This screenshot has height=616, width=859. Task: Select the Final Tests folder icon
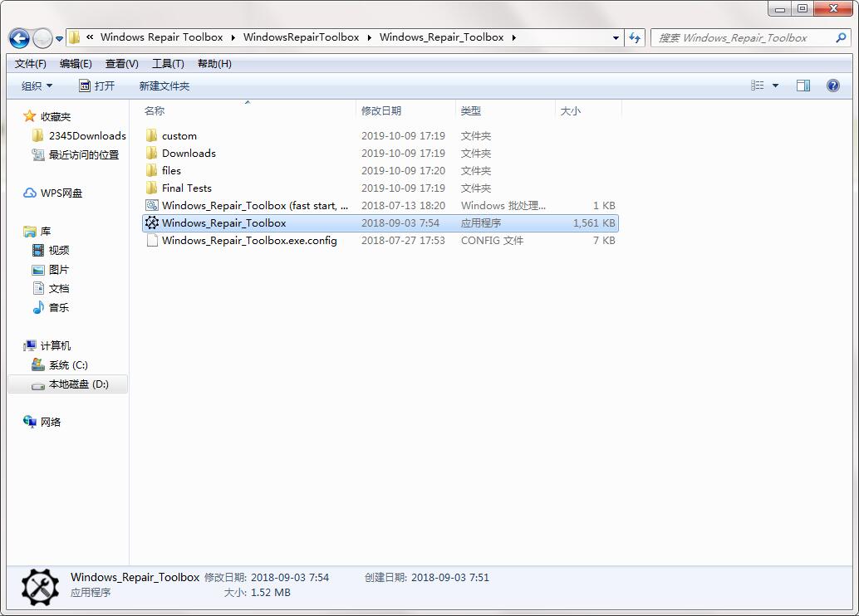coord(152,188)
